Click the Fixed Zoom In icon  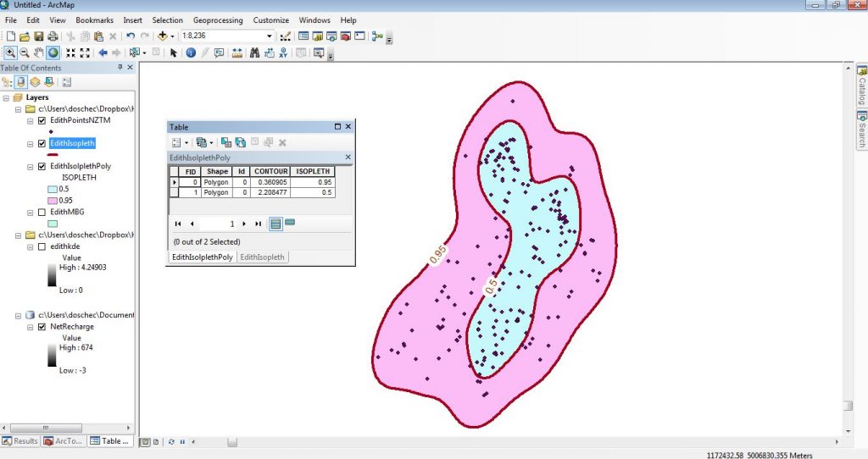point(70,53)
